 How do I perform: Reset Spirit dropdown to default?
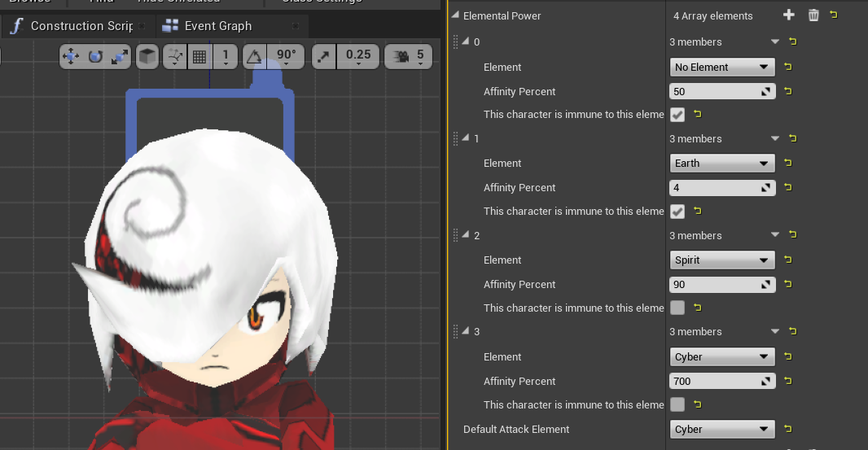click(x=788, y=260)
